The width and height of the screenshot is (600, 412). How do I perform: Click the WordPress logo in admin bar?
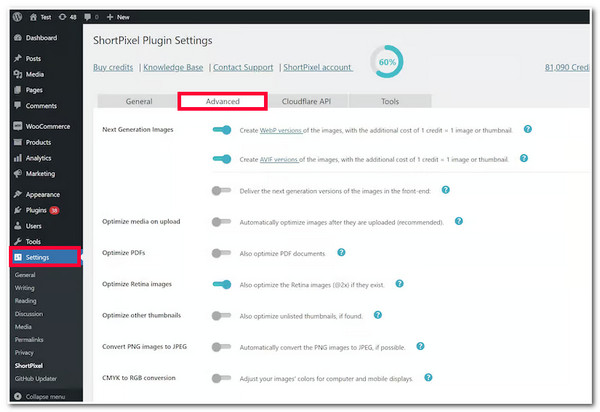tap(17, 17)
